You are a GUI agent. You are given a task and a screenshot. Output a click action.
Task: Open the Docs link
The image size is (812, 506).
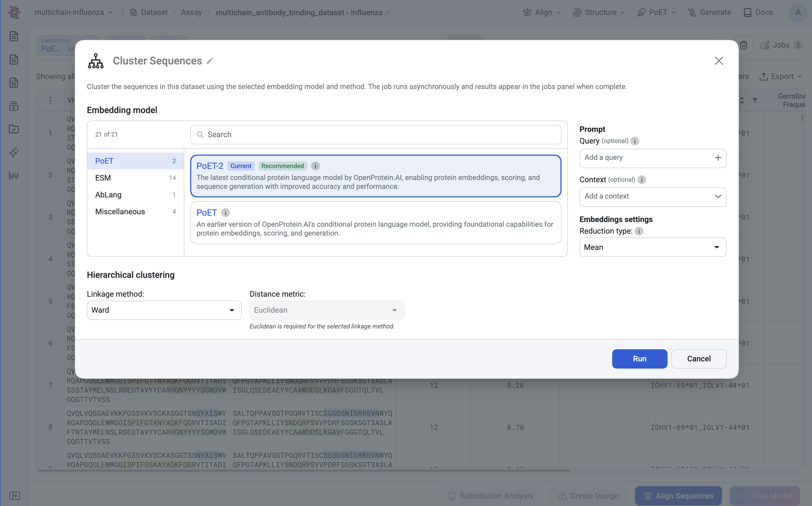pos(758,12)
